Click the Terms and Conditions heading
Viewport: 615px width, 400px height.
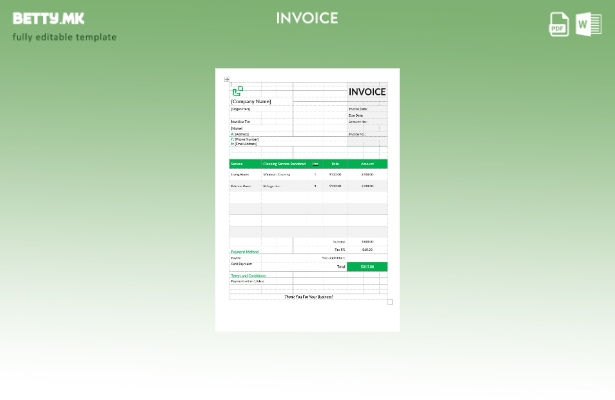248,275
